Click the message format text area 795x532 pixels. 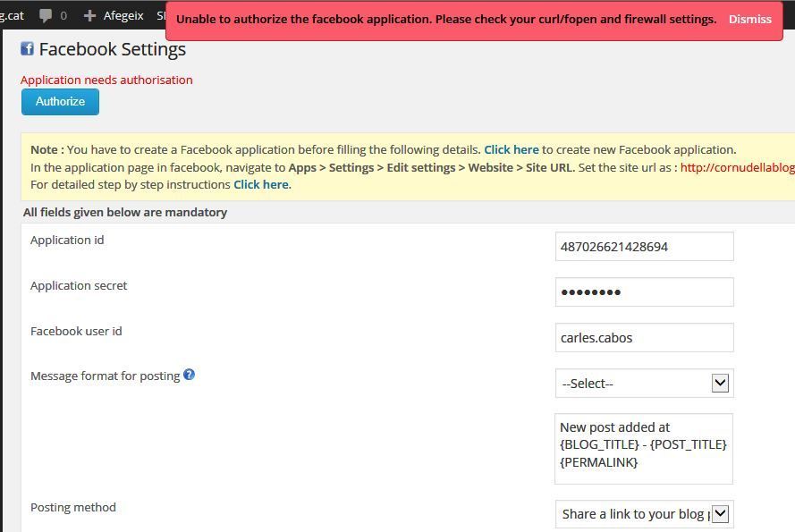644,449
